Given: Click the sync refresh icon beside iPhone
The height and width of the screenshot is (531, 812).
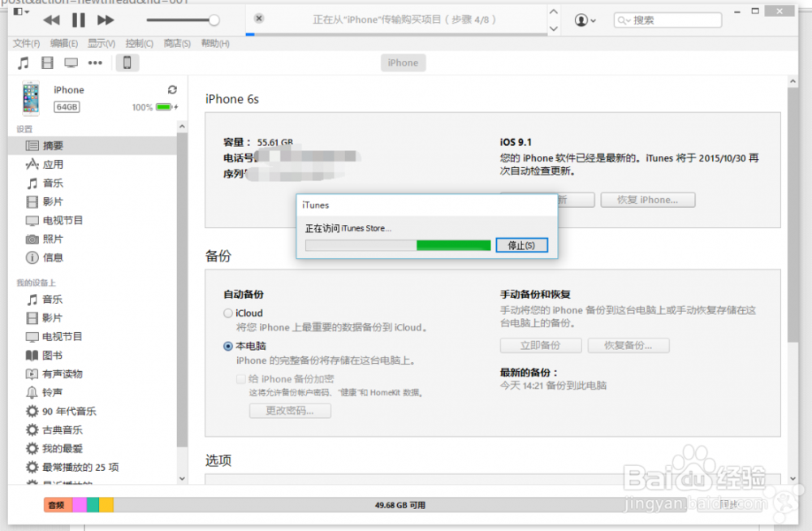Looking at the screenshot, I should [172, 89].
